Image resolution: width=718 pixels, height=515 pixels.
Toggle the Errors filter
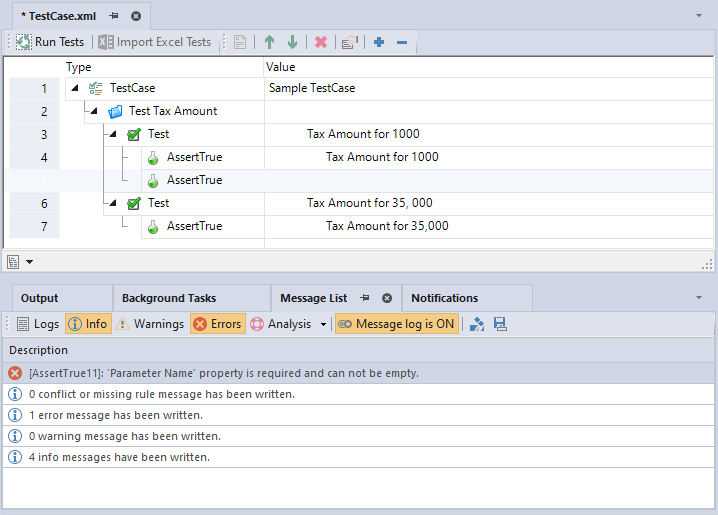(x=218, y=324)
